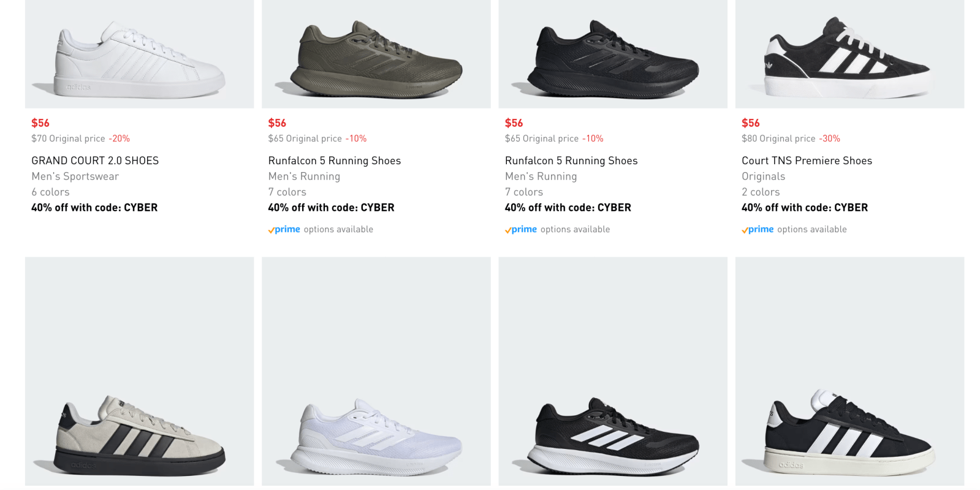The height and width of the screenshot is (490, 980).
Task: Click the 7 colors option under olive Runfalcon
Action: (287, 192)
